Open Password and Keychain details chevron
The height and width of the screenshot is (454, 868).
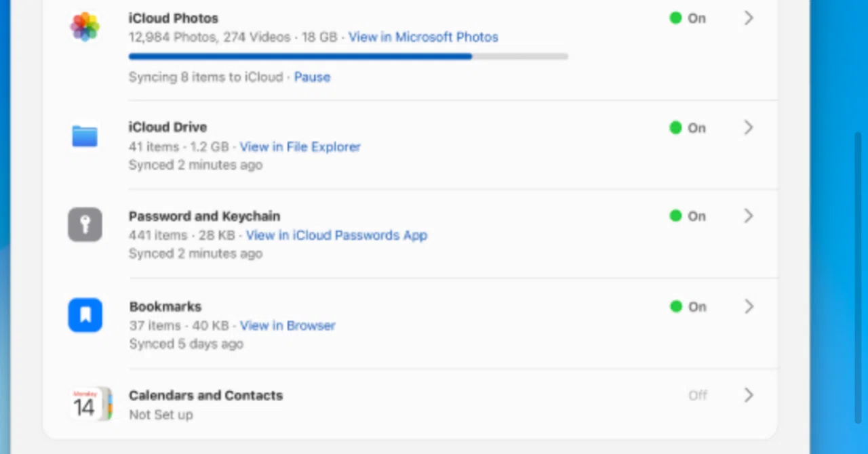coord(749,216)
